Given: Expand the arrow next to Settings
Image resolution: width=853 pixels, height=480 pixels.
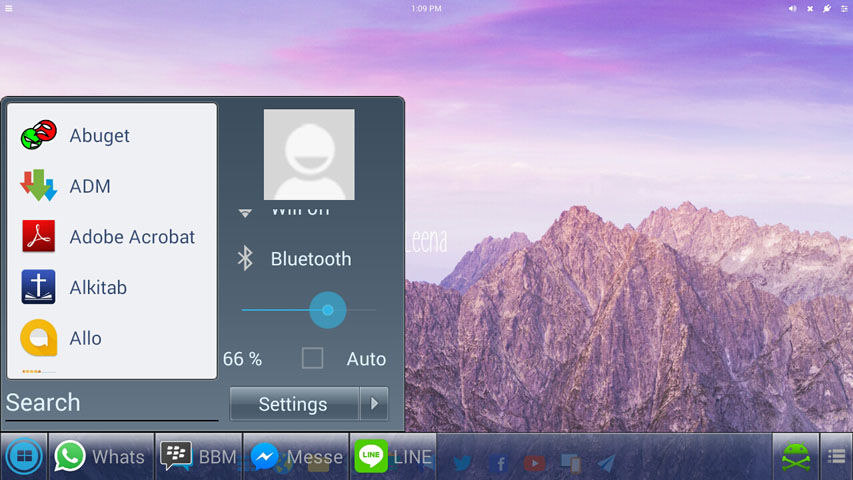Looking at the screenshot, I should [x=374, y=404].
